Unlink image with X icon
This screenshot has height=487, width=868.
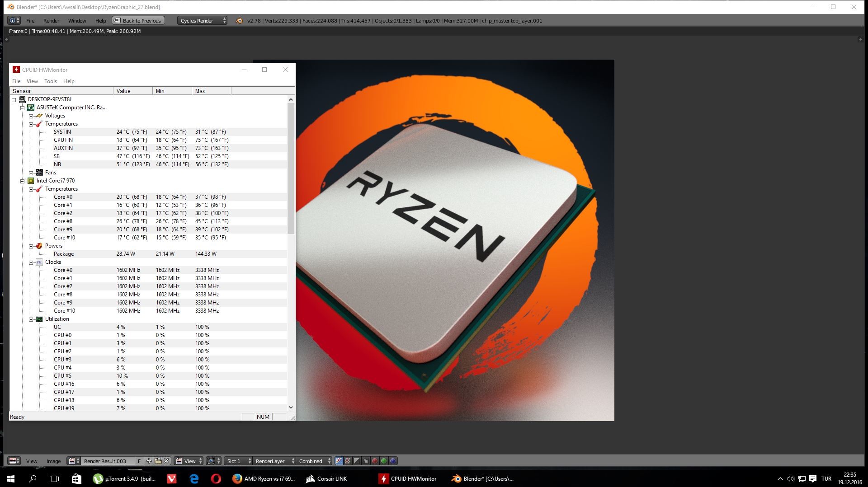pos(166,461)
